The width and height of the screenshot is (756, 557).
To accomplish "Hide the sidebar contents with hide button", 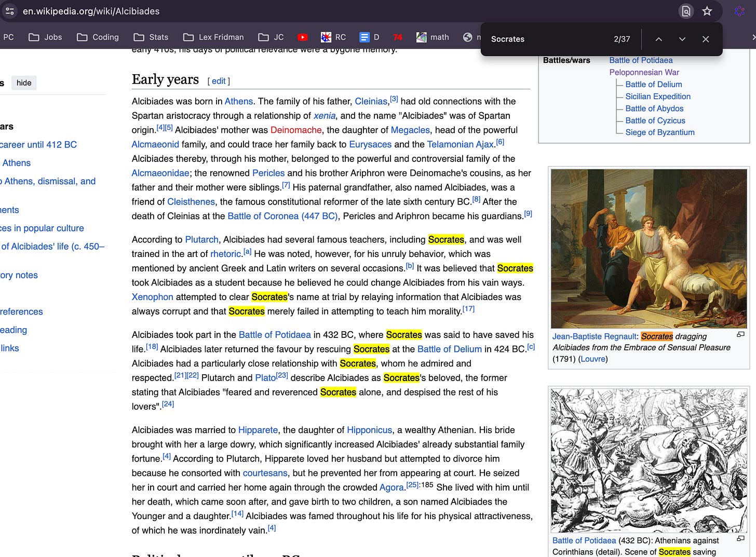I will pyautogui.click(x=24, y=83).
